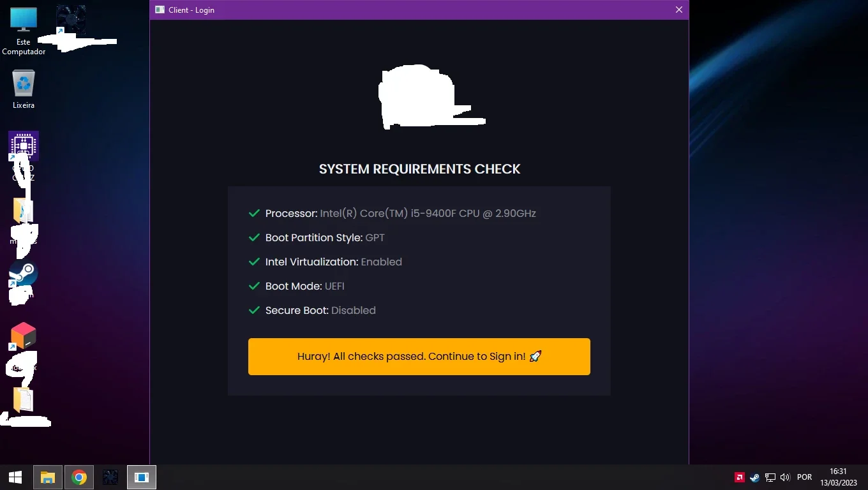This screenshot has width=868, height=490.
Task: Select the purple CPU chip desktop shortcut
Action: [x=24, y=146]
